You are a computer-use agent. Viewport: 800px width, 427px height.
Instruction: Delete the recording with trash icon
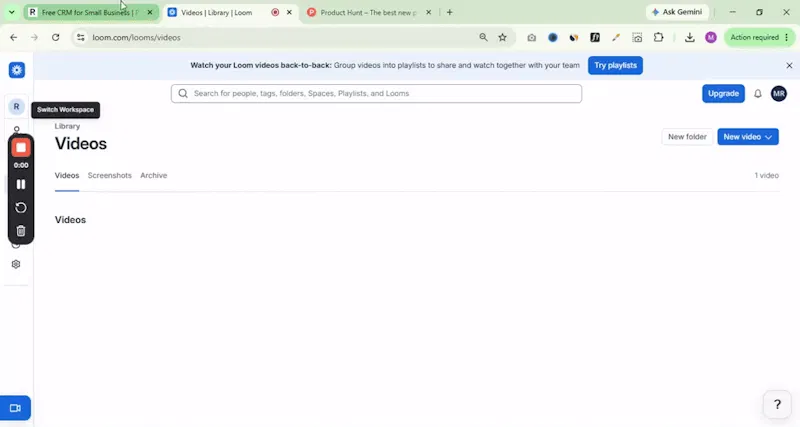click(21, 231)
